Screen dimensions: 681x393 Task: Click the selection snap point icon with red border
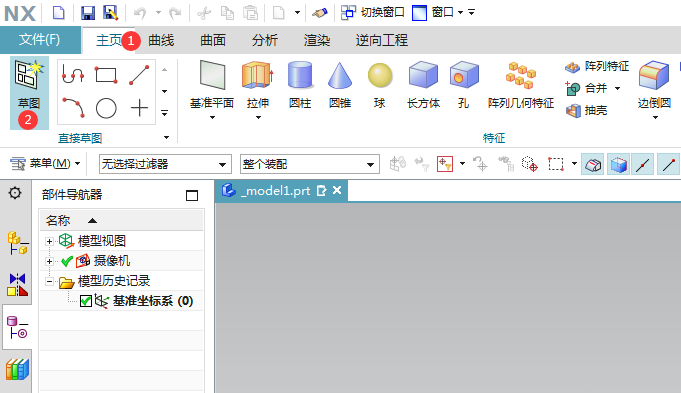click(x=445, y=164)
